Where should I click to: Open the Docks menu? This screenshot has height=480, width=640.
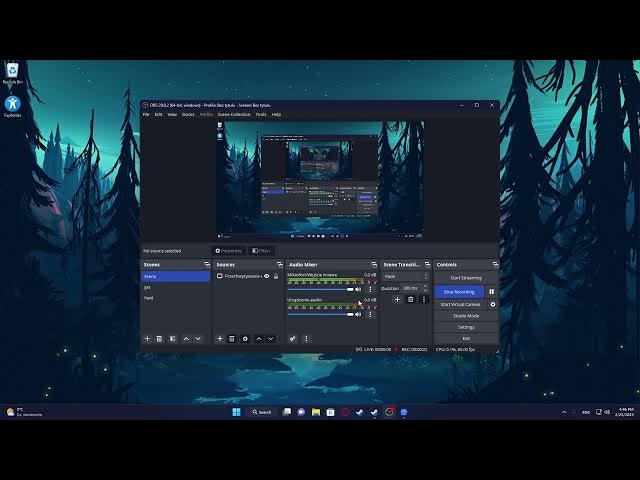188,115
